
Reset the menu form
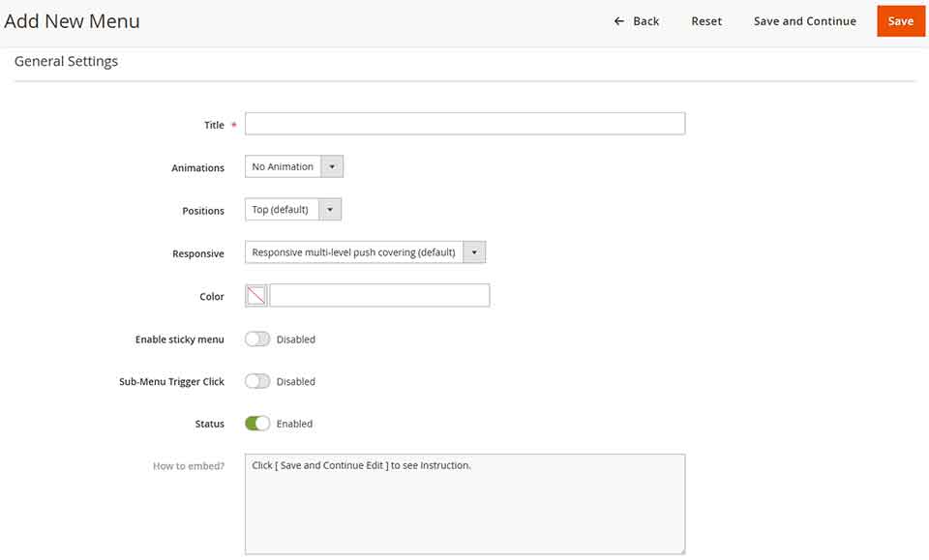(x=706, y=20)
